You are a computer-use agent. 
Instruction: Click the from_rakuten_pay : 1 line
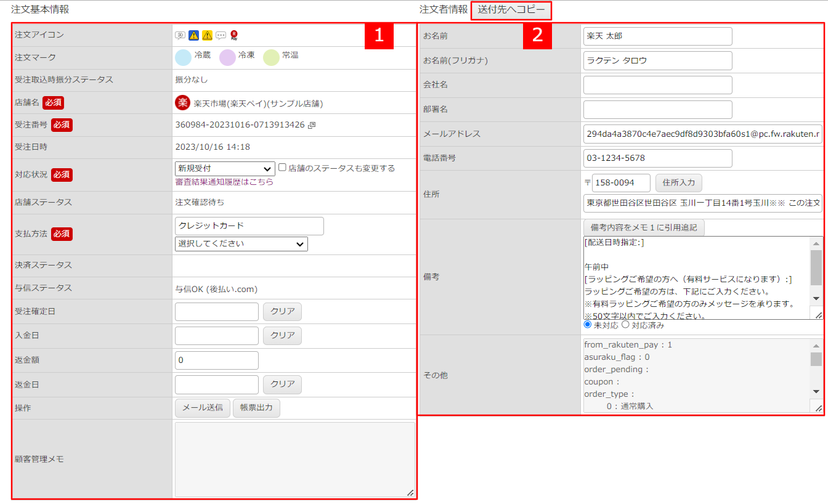pyautogui.click(x=628, y=345)
